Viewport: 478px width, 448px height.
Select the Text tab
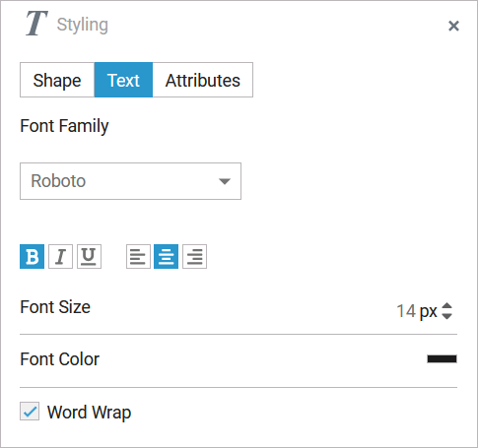coord(123,80)
